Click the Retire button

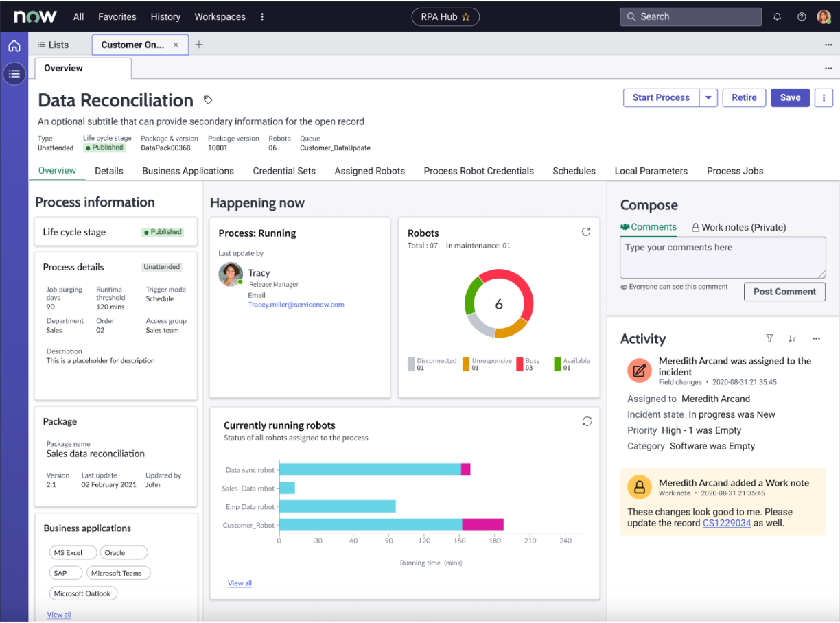coord(744,97)
